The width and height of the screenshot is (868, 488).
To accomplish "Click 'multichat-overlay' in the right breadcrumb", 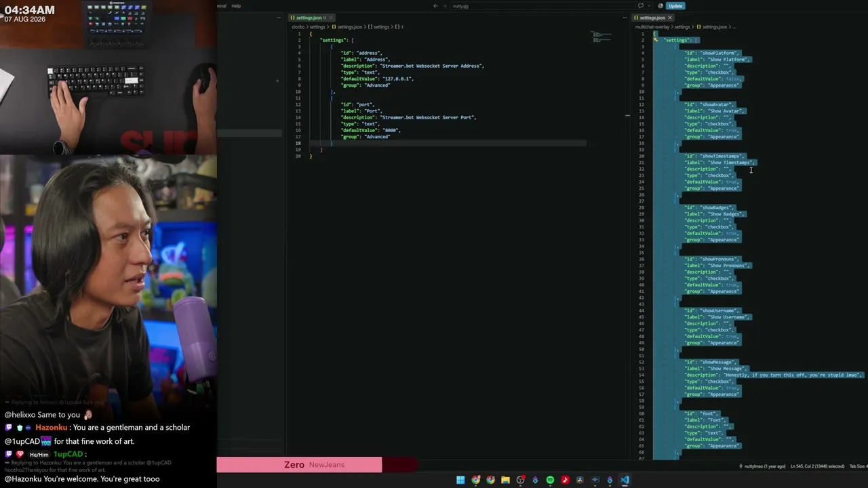I will point(652,27).
